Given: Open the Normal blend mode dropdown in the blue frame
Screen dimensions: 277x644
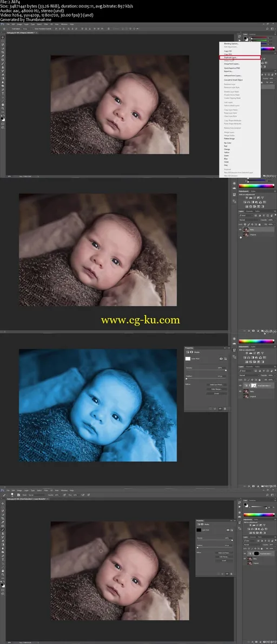Looking at the screenshot, I should pyautogui.click(x=249, y=375).
